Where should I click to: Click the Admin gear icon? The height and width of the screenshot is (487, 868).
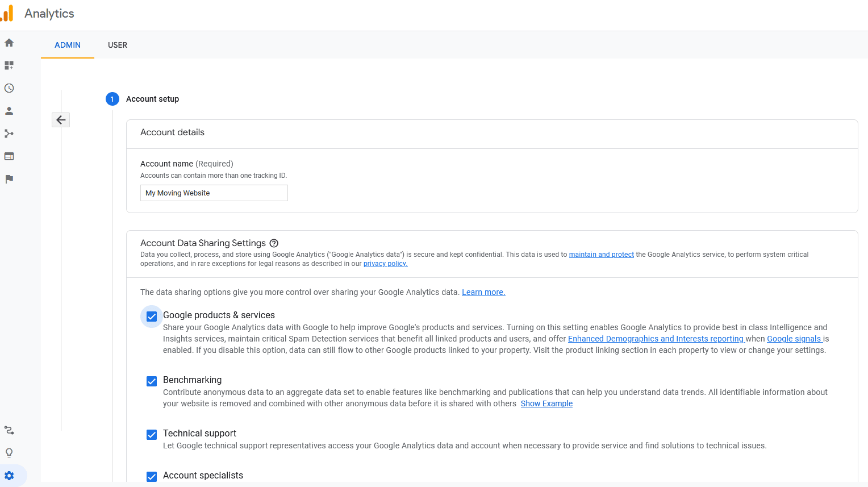[x=9, y=476]
